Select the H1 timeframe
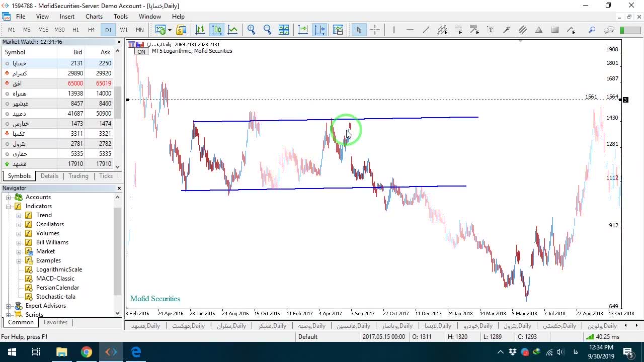Viewport: 644px width, 362px height. pyautogui.click(x=75, y=30)
